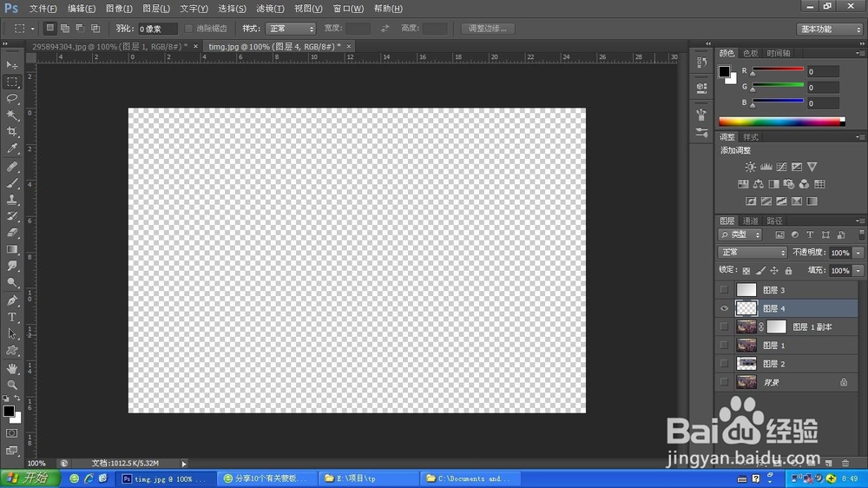Open layer filter 类型 dropdown
The height and width of the screenshot is (488, 868).
pos(740,234)
